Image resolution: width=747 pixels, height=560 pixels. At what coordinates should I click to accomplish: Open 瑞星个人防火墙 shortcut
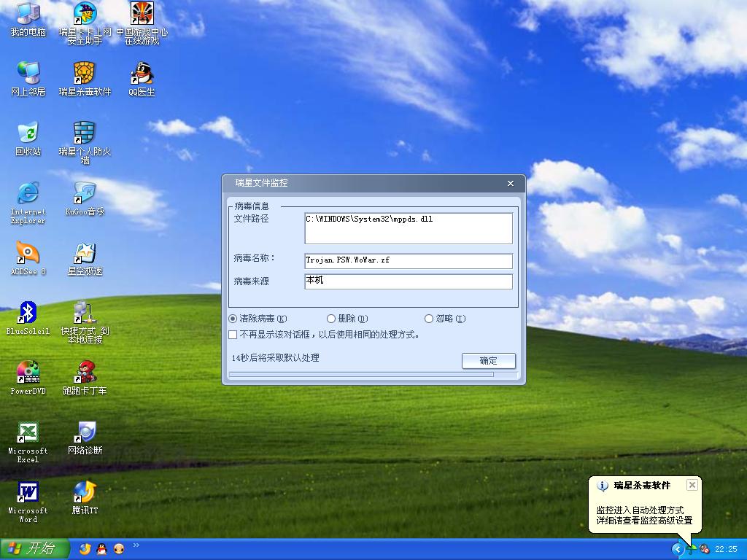pyautogui.click(x=85, y=142)
